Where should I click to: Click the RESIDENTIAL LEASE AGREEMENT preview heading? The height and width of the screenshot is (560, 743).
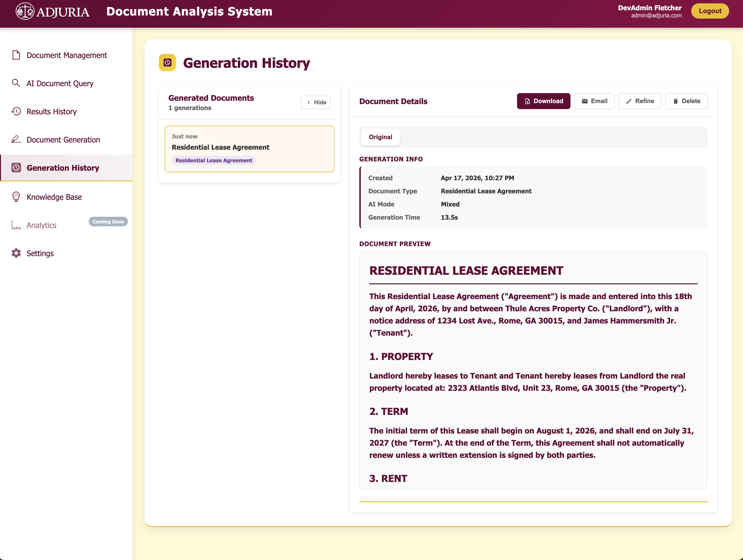466,271
